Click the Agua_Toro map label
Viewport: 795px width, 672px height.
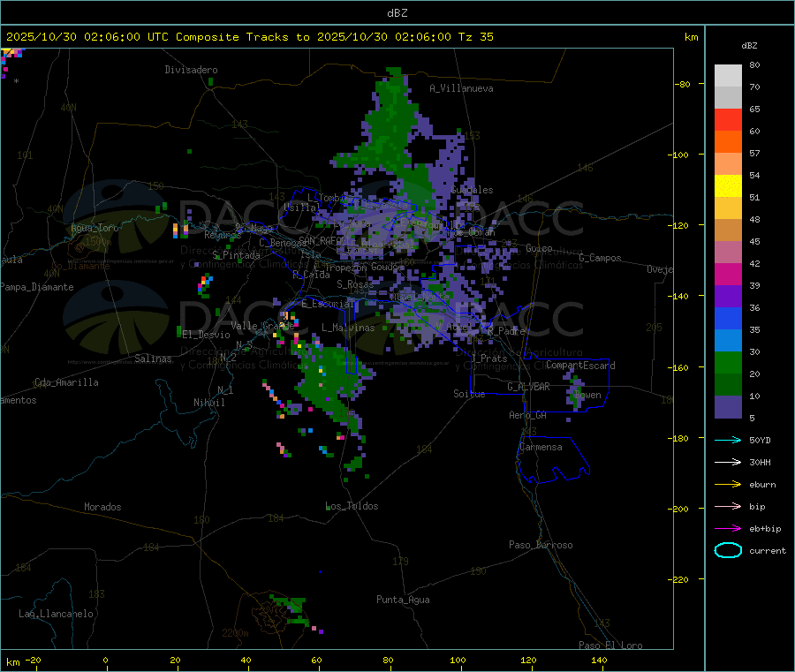click(95, 228)
